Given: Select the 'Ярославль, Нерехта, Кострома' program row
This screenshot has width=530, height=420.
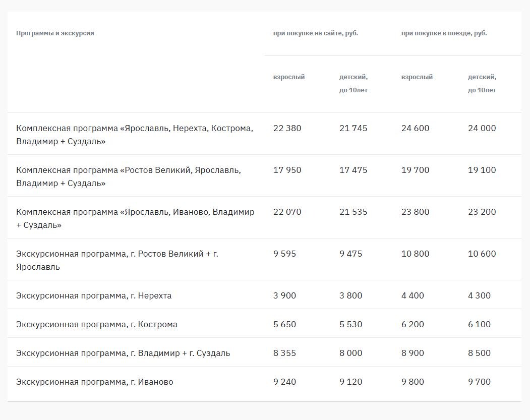Looking at the screenshot, I should (x=135, y=135).
